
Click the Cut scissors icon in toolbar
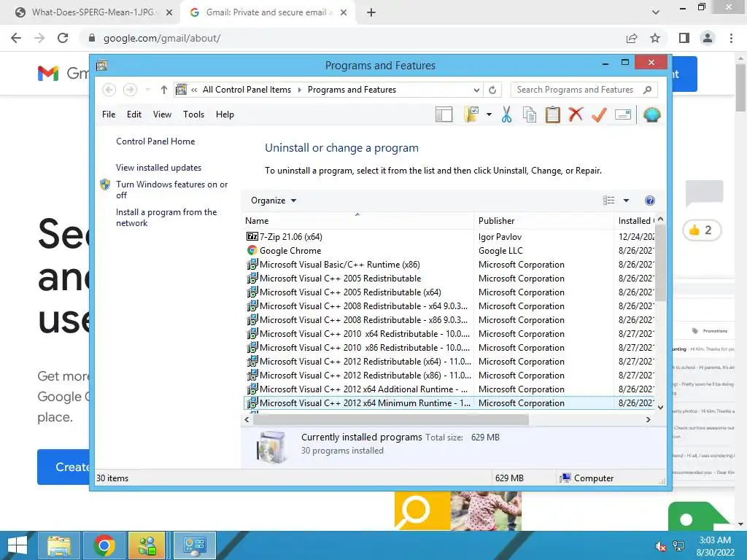[x=506, y=114]
